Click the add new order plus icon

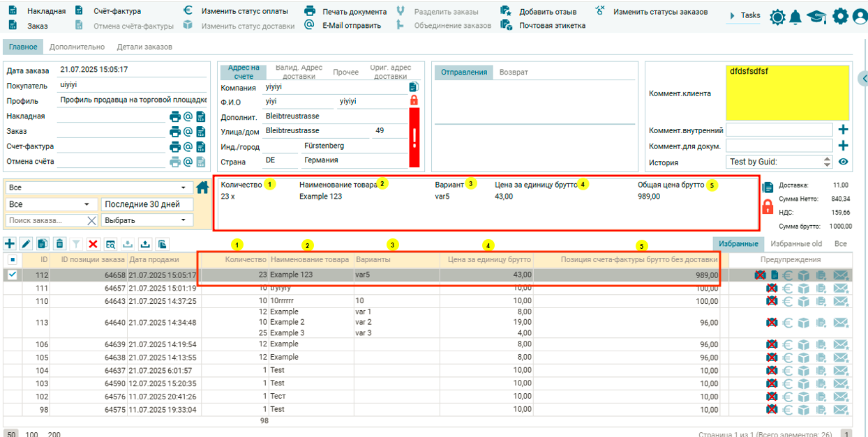click(x=10, y=244)
